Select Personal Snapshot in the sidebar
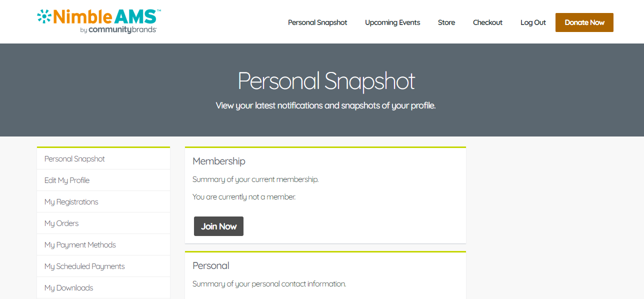 [x=74, y=159]
